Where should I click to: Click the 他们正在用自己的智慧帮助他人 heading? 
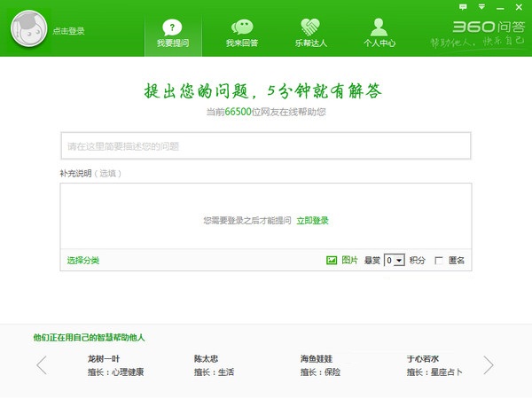coord(89,337)
